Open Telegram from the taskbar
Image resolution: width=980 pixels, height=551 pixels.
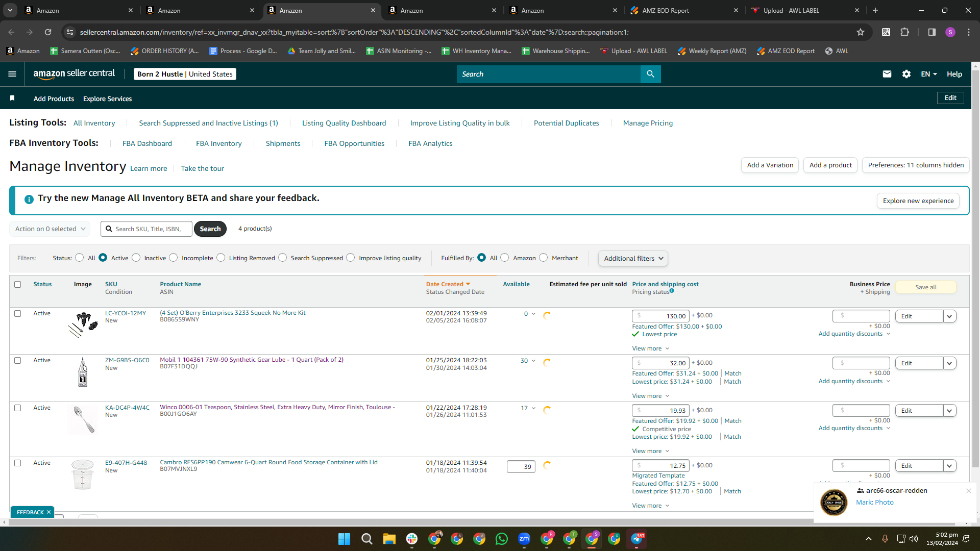tap(636, 539)
